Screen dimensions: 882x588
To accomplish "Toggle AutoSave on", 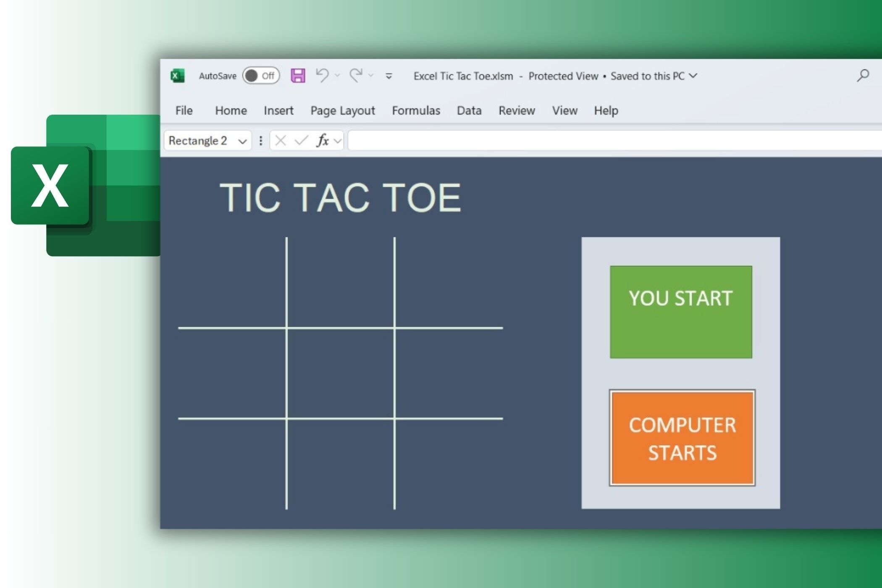I will 260,76.
